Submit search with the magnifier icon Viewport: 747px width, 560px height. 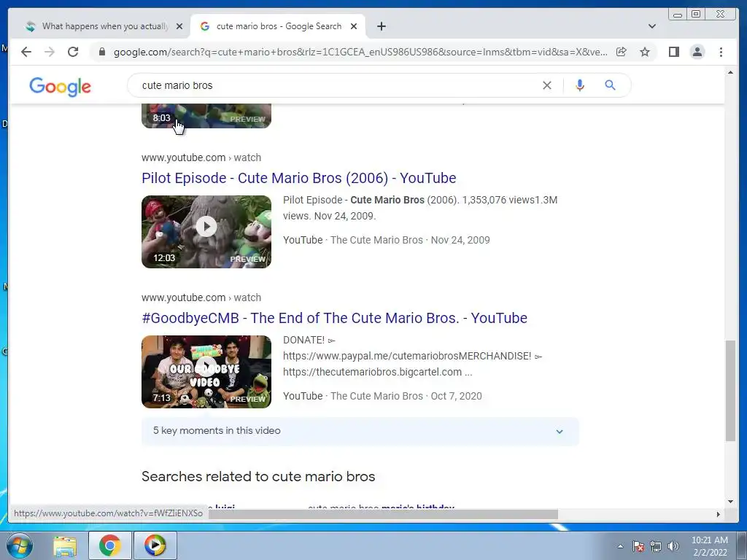pos(611,85)
